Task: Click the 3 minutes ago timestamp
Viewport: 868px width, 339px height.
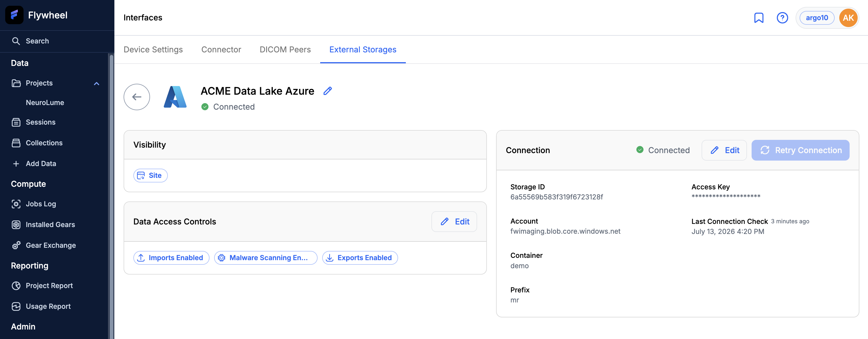Action: point(790,222)
